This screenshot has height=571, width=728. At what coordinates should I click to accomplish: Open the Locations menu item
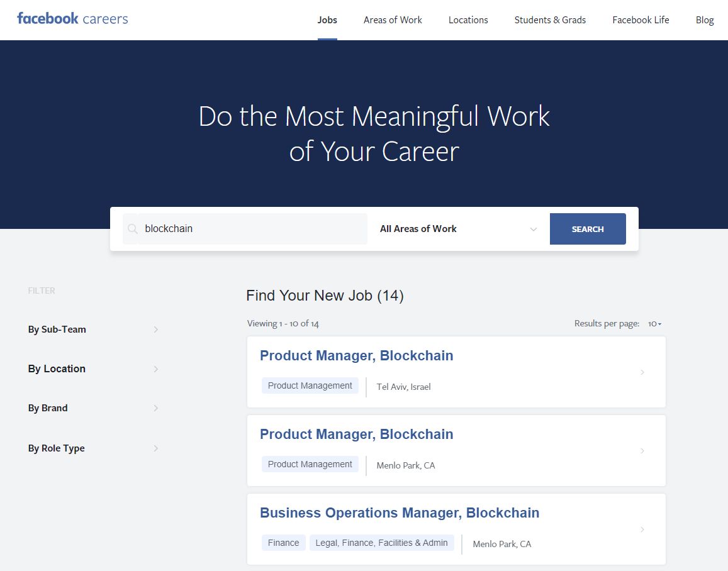(x=468, y=19)
